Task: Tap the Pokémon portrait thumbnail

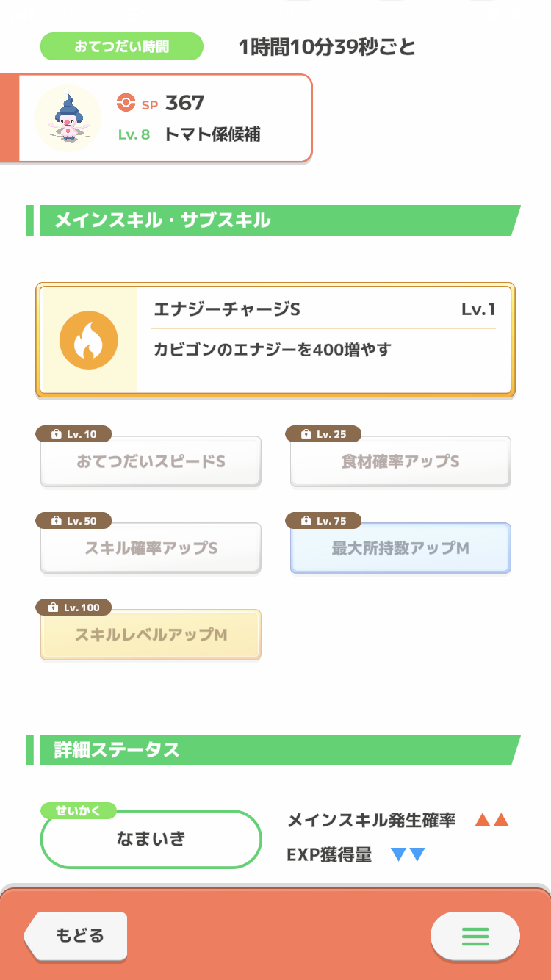Action: tap(68, 118)
